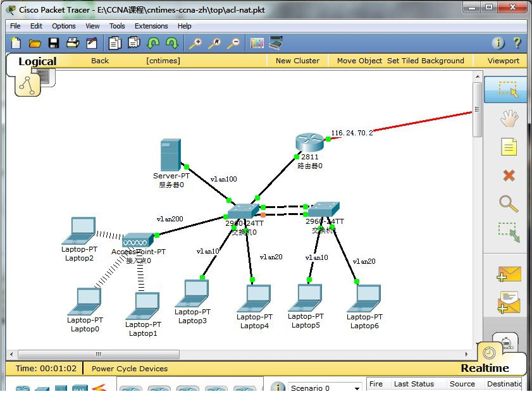Click the Last Status column header
Image resolution: width=532 pixels, height=406 pixels.
click(414, 384)
